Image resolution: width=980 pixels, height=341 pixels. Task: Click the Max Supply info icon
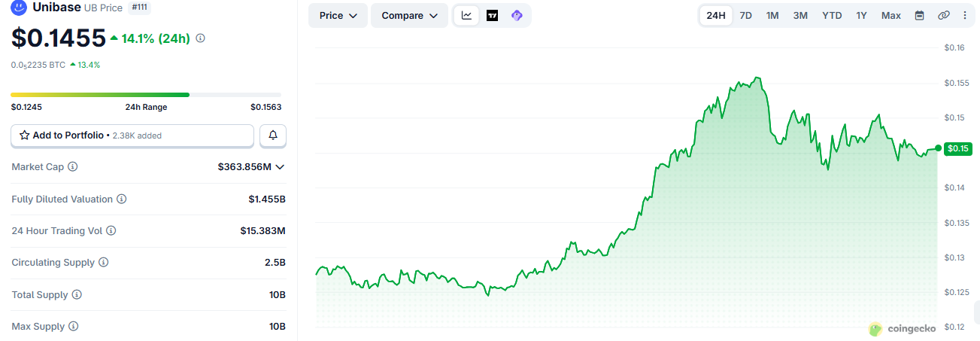tap(72, 327)
